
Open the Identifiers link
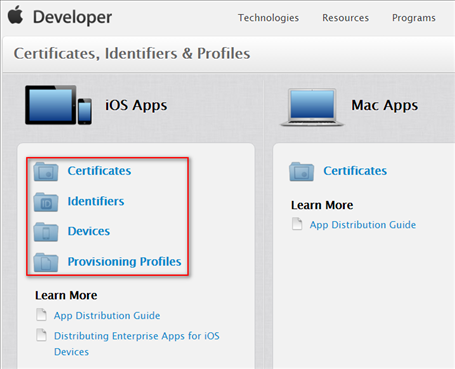96,201
